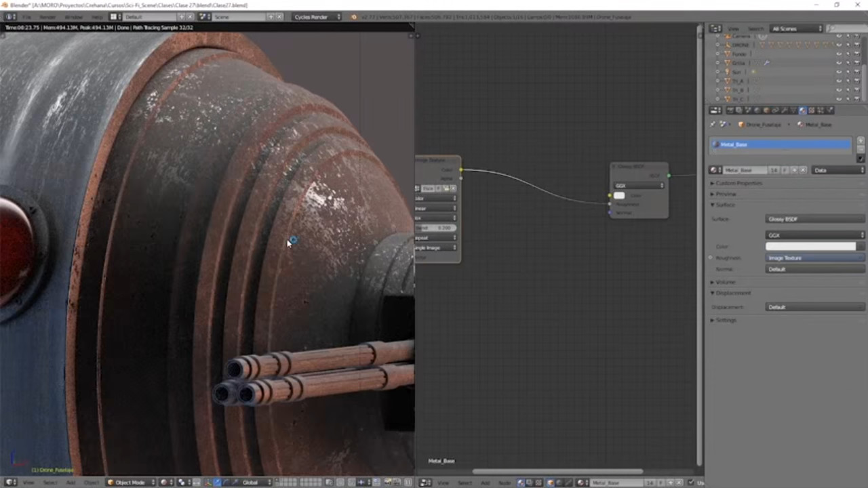Image resolution: width=868 pixels, height=488 pixels.
Task: Click the Node Editor editor type icon
Action: pos(425,483)
